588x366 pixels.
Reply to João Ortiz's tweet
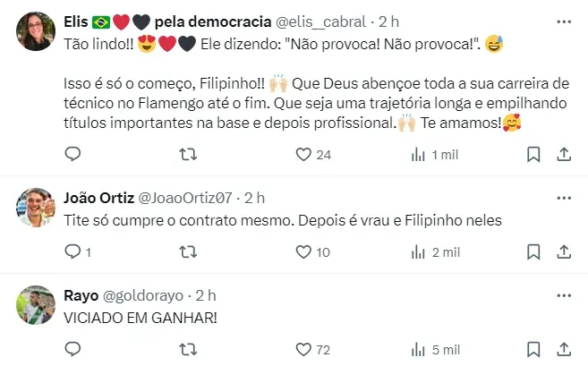73,252
